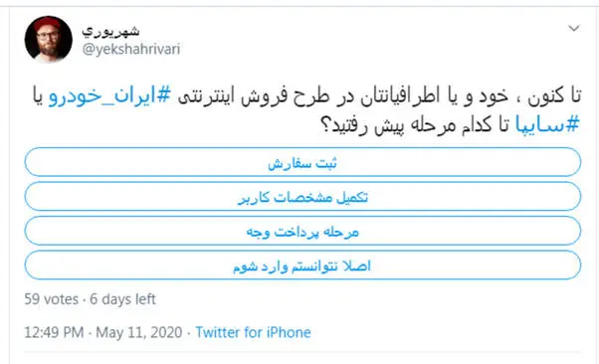Open the #ایران_خودرو hashtag

pyautogui.click(x=109, y=95)
